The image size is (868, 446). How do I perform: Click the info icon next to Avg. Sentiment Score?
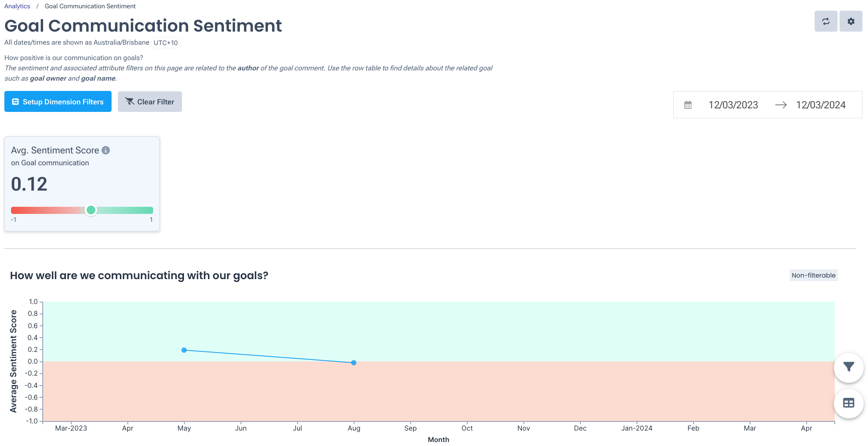point(106,150)
